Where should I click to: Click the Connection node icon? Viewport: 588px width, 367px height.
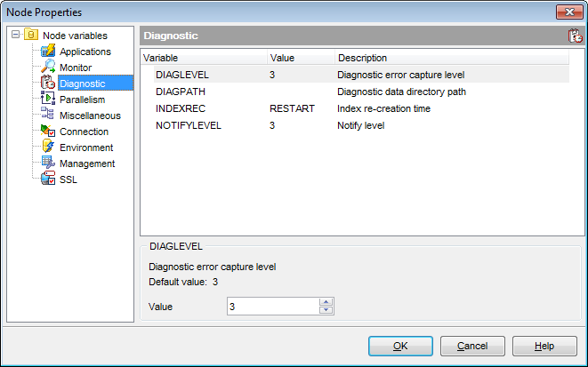tap(48, 132)
